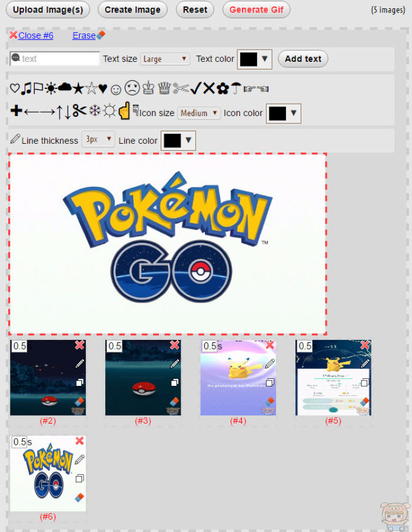The image size is (412, 532).
Task: Duplicate frame #2 with copy icon
Action: (x=79, y=382)
